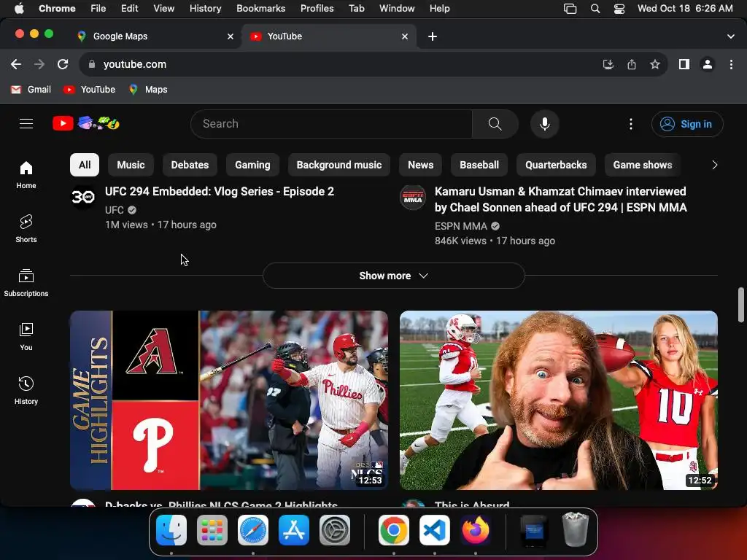Open Gmail bookmark

coord(31,90)
